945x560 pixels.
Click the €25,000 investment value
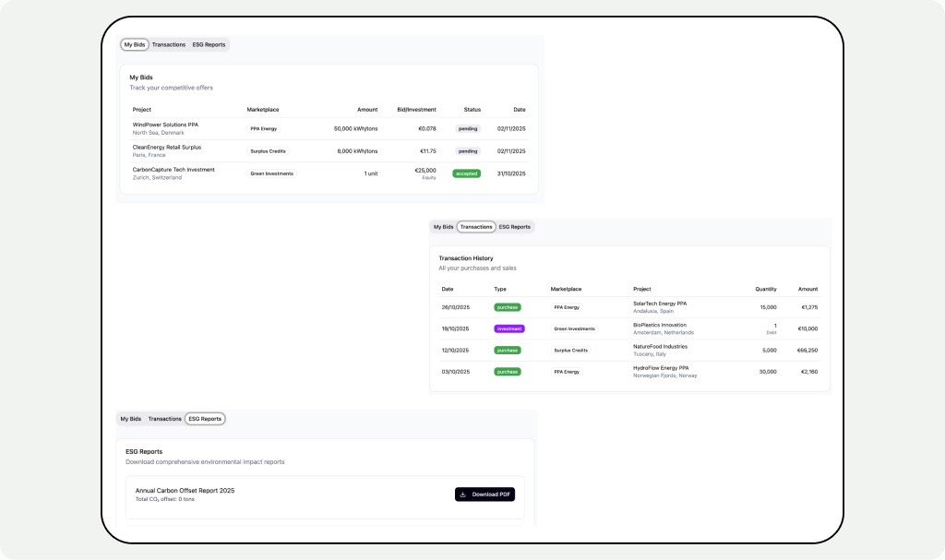coord(425,171)
